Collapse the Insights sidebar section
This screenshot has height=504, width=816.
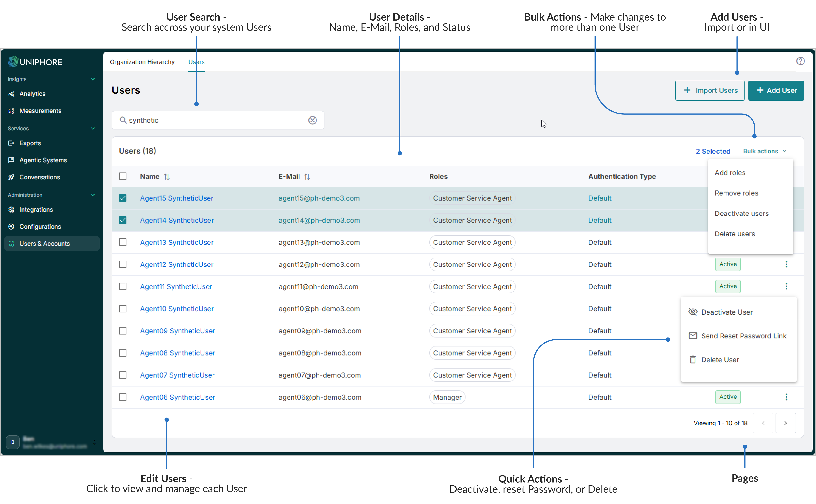(x=93, y=79)
